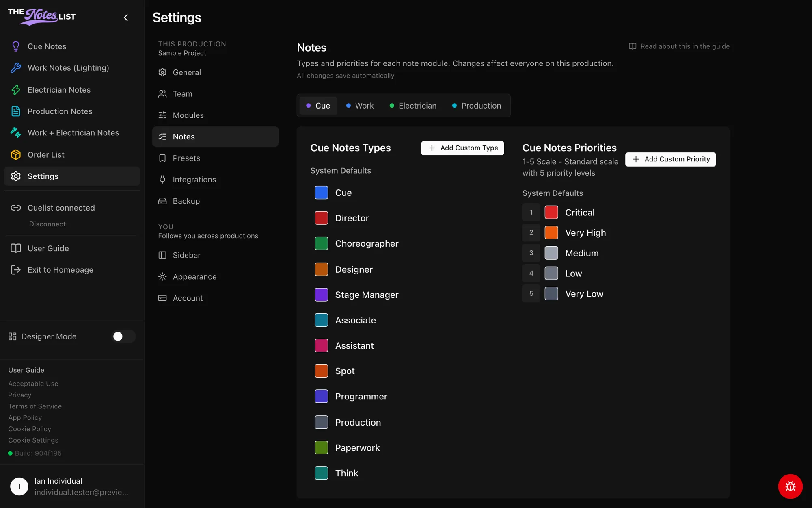Click the purple Stage Manager color swatch
The width and height of the screenshot is (812, 508).
(322, 295)
